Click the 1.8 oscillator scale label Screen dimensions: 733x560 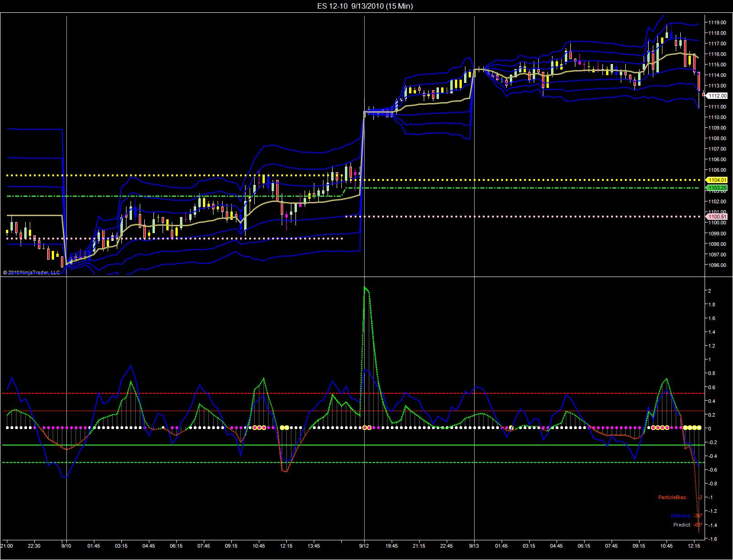coord(712,304)
